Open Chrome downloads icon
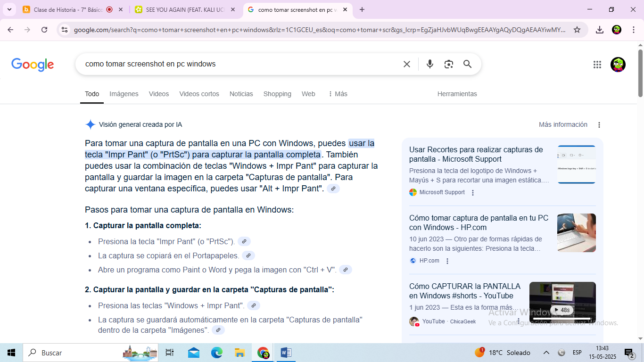This screenshot has width=644, height=362. click(600, 30)
